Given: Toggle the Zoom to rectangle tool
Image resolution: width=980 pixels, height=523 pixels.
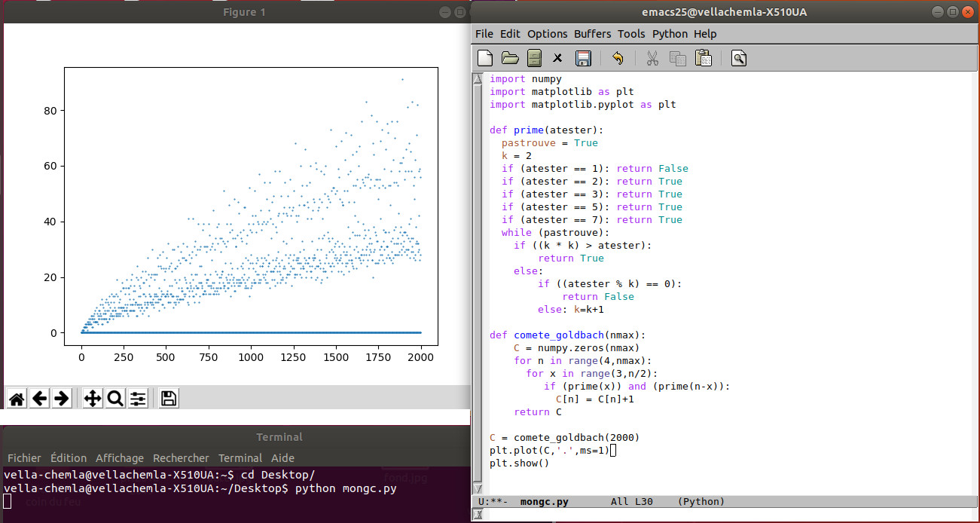Looking at the screenshot, I should 115,399.
